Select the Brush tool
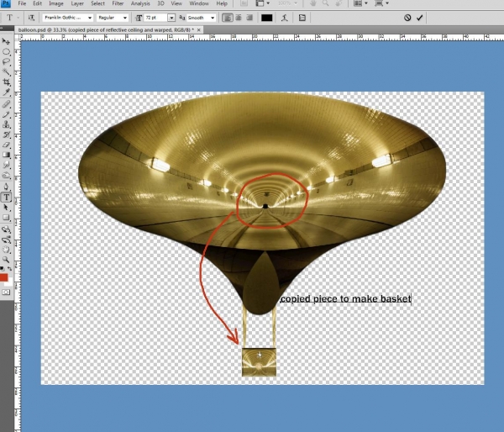504x432 pixels. tap(6, 114)
